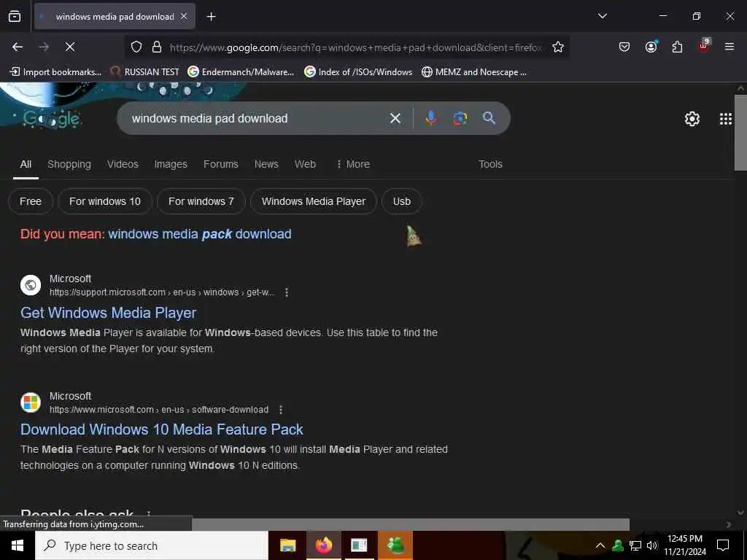Viewport: 747px width, 560px height.
Task: Open RUSSIAN TEST bookmark
Action: coord(145,72)
